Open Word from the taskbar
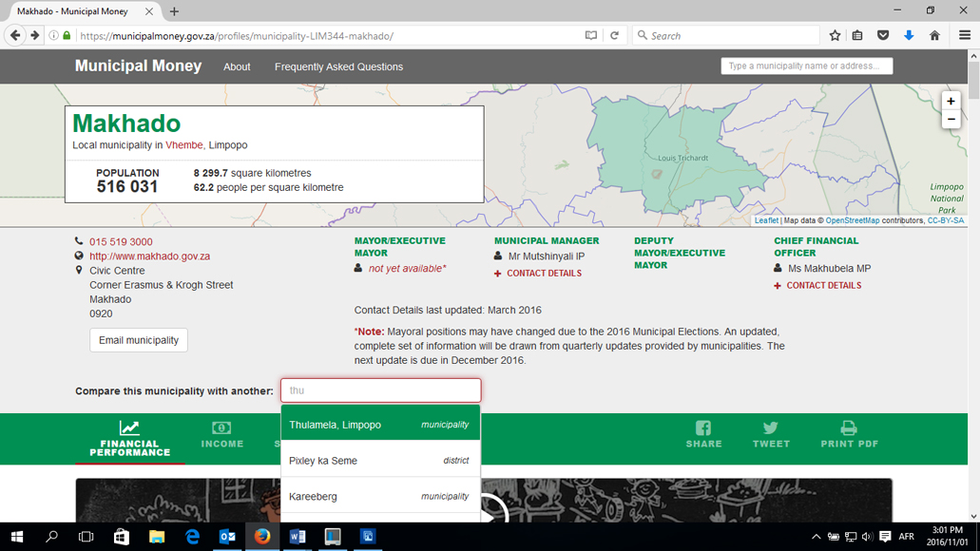The height and width of the screenshot is (551, 980). [x=298, y=537]
